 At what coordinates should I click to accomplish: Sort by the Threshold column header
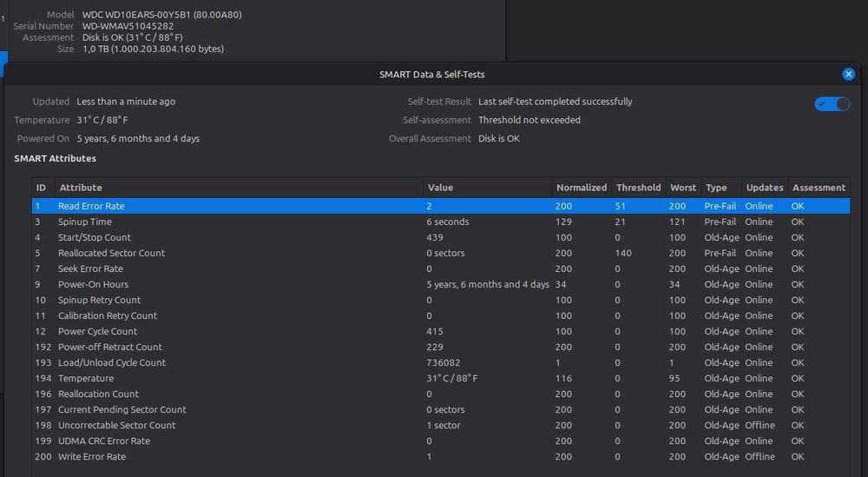[638, 188]
